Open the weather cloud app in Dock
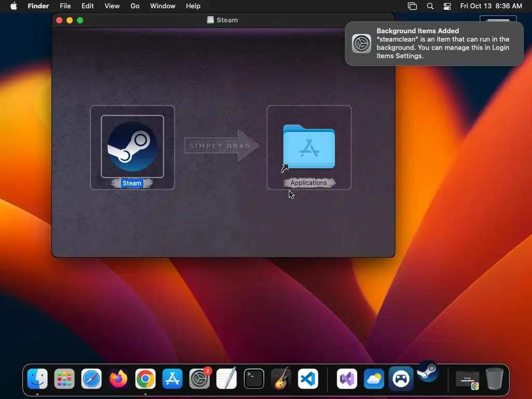Viewport: 532px width, 399px height. coord(374,379)
